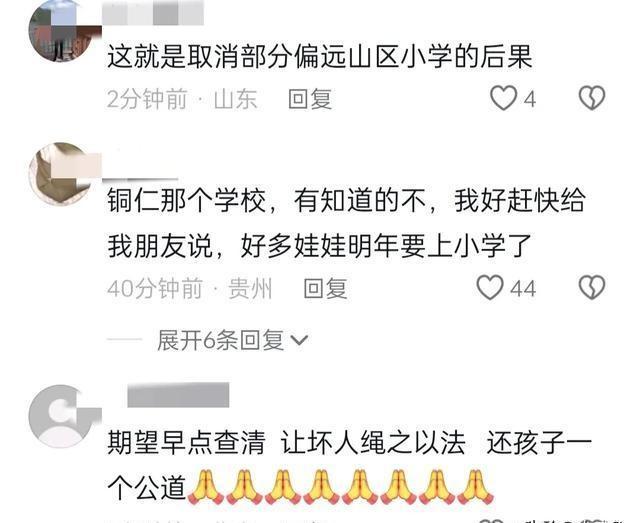
Task: Open the Guizhou commenter's avatar
Action: click(61, 174)
